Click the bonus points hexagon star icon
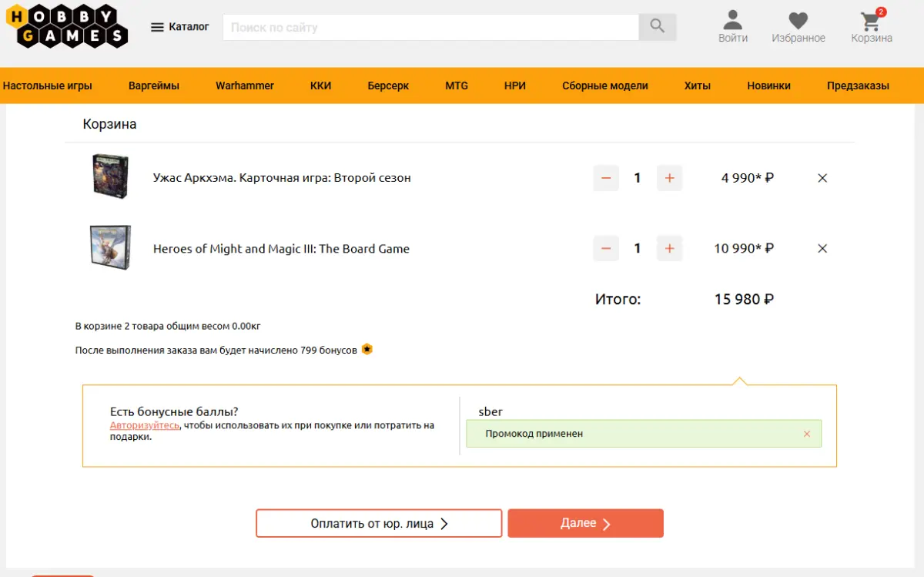The height and width of the screenshot is (577, 924). (x=367, y=349)
